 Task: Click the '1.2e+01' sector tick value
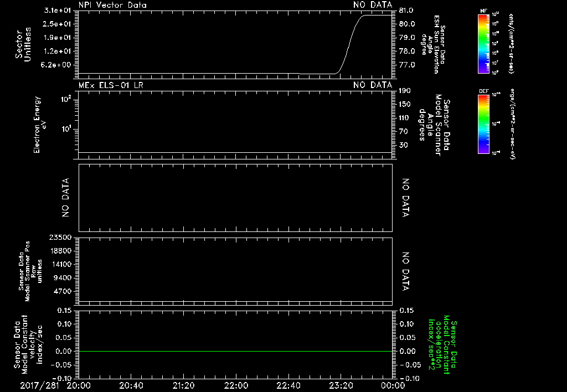pyautogui.click(x=57, y=51)
